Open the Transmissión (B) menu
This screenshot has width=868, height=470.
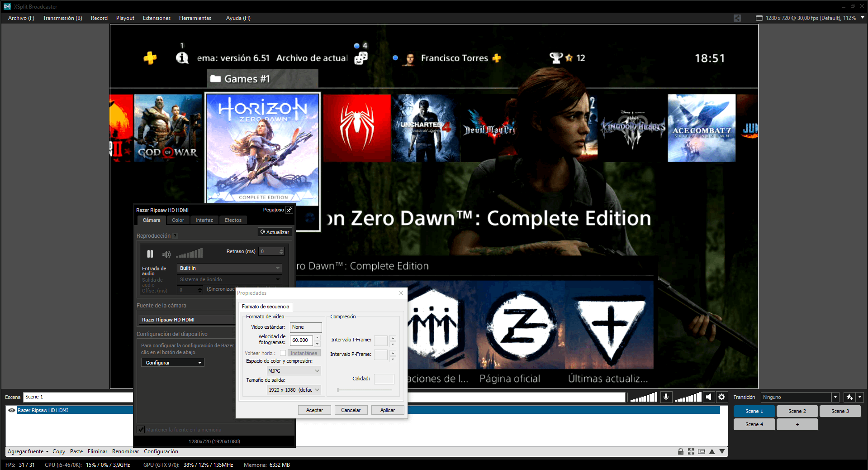coord(62,18)
